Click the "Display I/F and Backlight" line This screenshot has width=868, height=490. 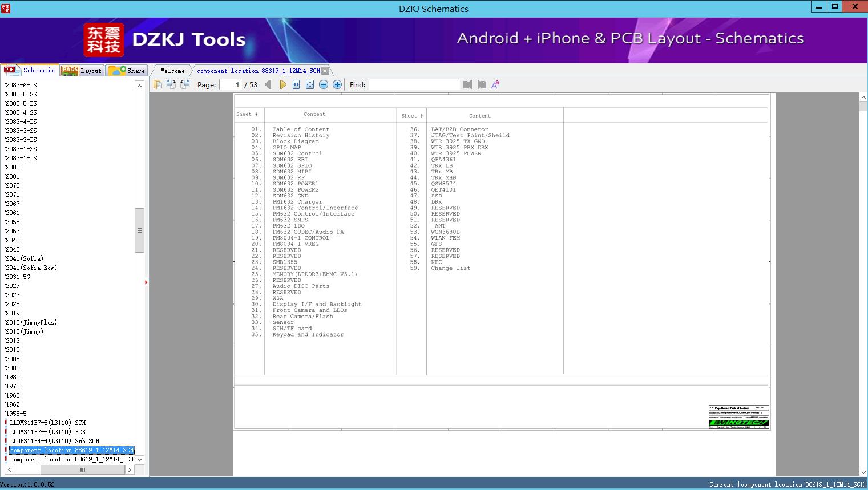[x=317, y=305]
